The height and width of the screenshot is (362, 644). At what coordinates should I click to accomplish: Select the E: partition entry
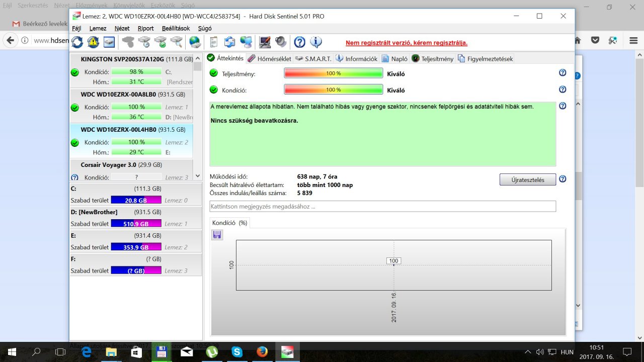click(x=136, y=241)
